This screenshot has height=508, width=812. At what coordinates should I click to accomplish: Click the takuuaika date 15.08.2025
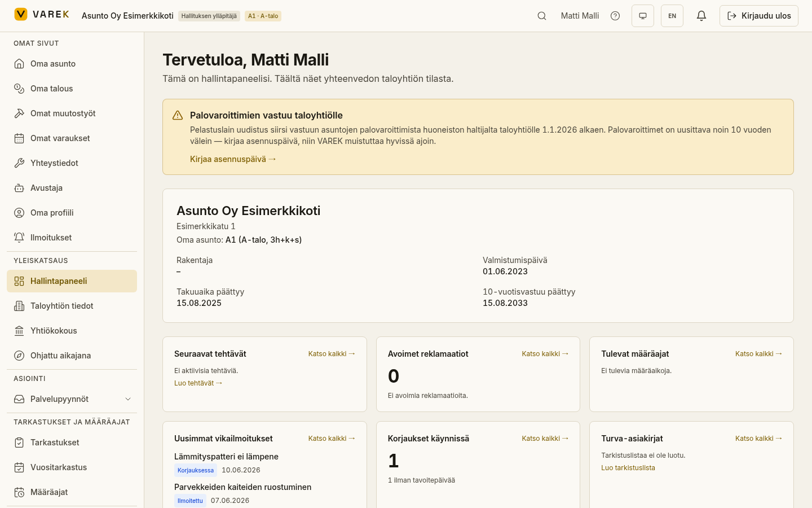[x=199, y=303]
